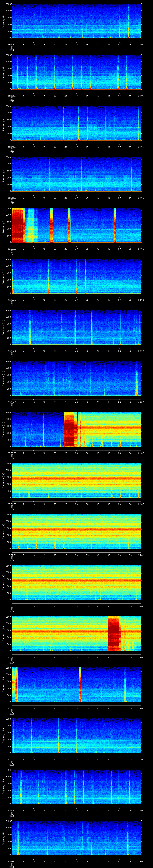Click the 23:31:00 start time label
153x868 pixels.
pyautogui.click(x=12, y=504)
